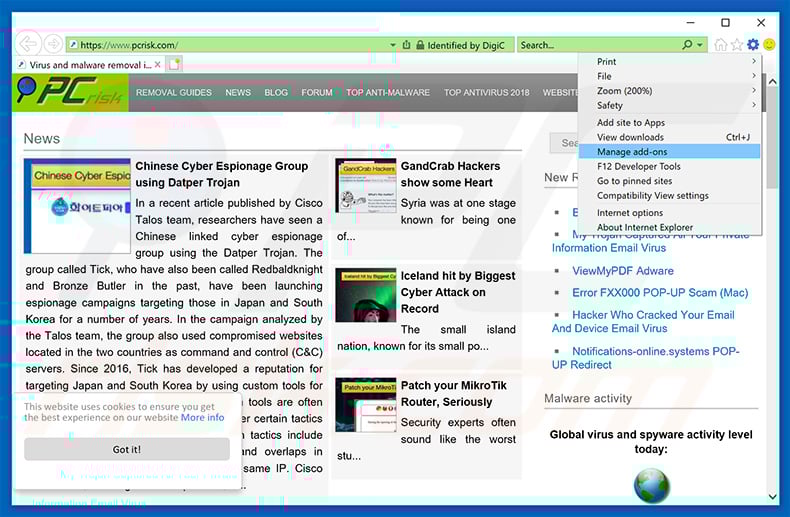790x517 pixels.
Task: Open Hacker Who Cracked Your Email link
Action: [x=643, y=321]
